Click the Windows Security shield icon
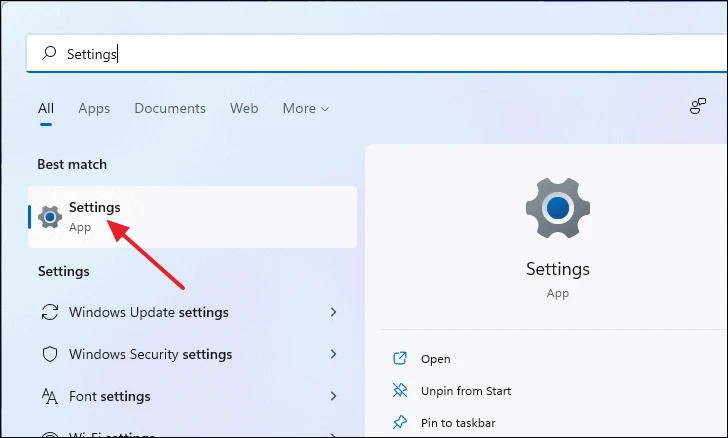This screenshot has width=728, height=438. (50, 354)
